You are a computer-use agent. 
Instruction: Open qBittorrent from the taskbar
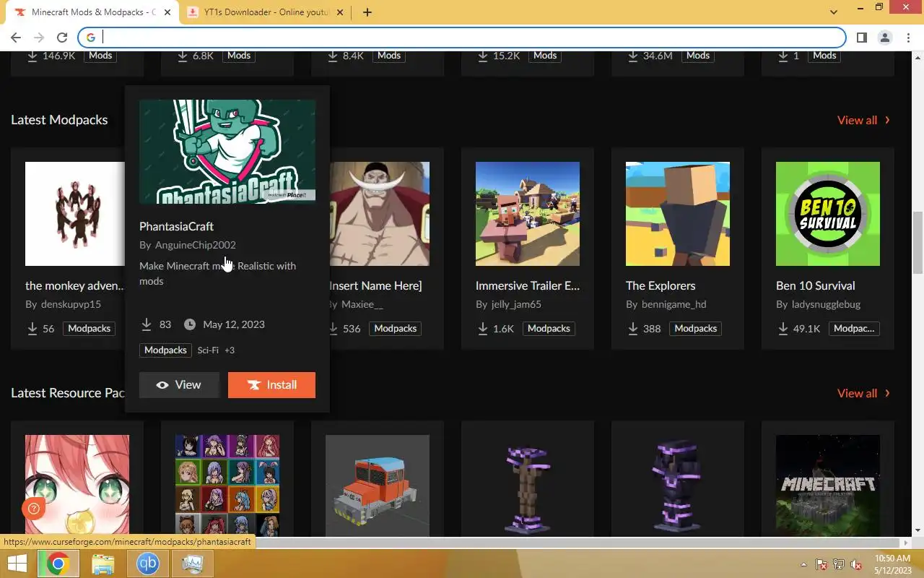click(x=148, y=564)
